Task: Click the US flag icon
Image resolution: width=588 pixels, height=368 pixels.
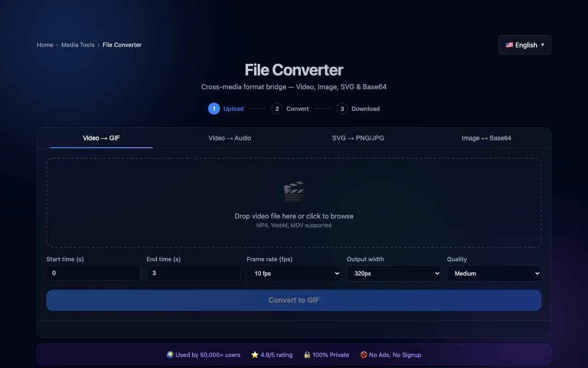Action: click(509, 45)
